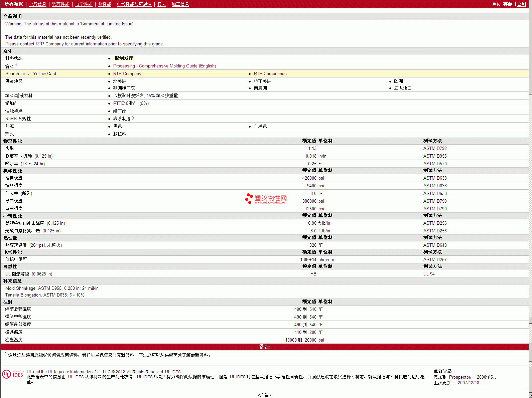This screenshot has height=398, width=532.
Task: Select the 比重 value 1.13
Action: pyautogui.click(x=312, y=149)
